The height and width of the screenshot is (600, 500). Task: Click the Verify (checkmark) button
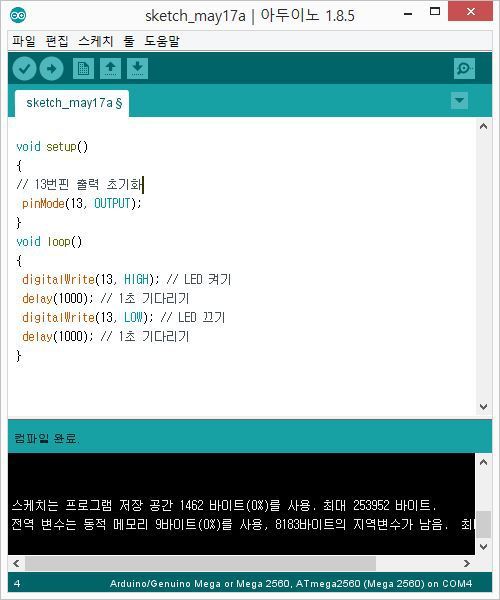click(x=24, y=68)
